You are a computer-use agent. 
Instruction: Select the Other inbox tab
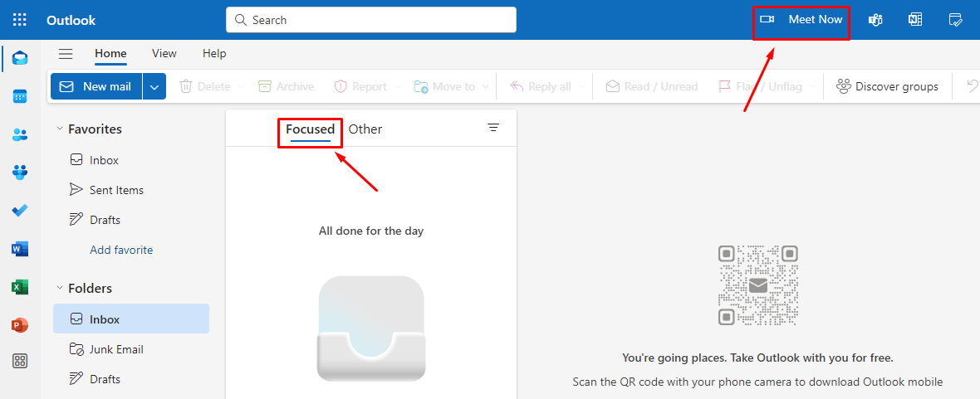pos(365,129)
